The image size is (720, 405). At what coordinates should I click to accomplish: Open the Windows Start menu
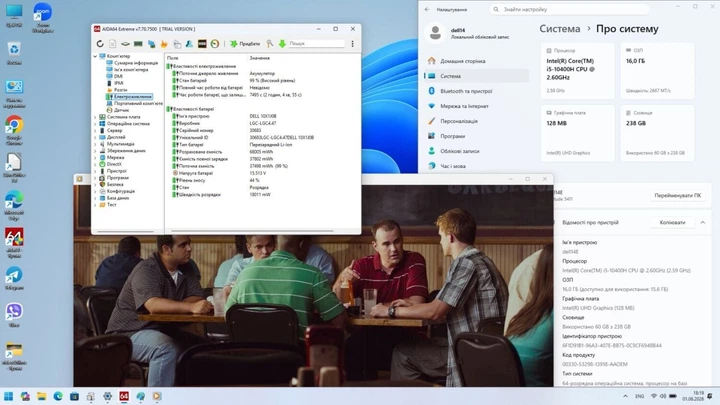point(8,396)
